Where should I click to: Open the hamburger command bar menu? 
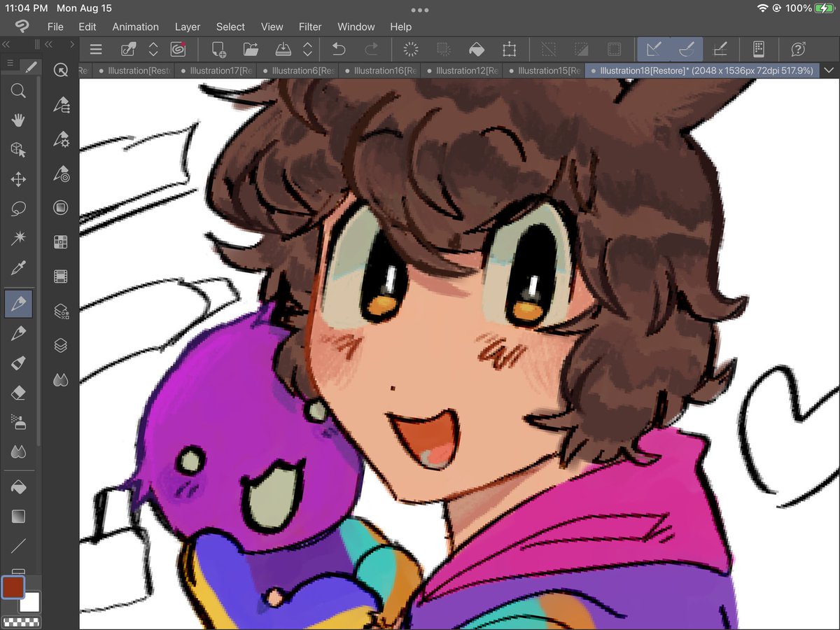click(96, 49)
